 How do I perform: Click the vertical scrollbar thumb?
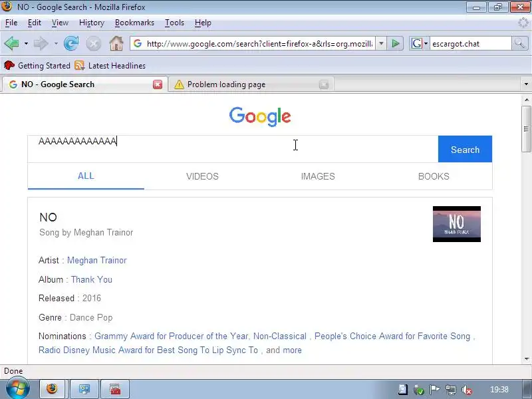(526, 129)
